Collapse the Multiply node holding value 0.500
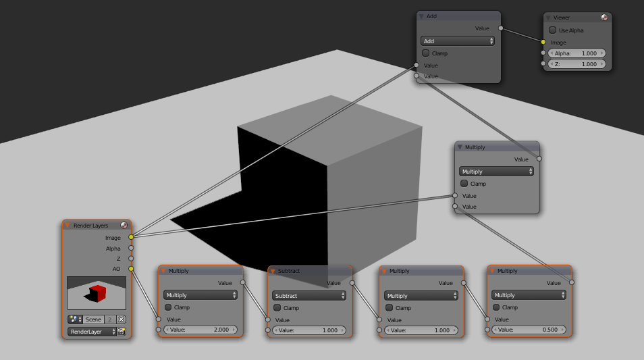Viewport: 644px width, 360px height. (x=492, y=271)
